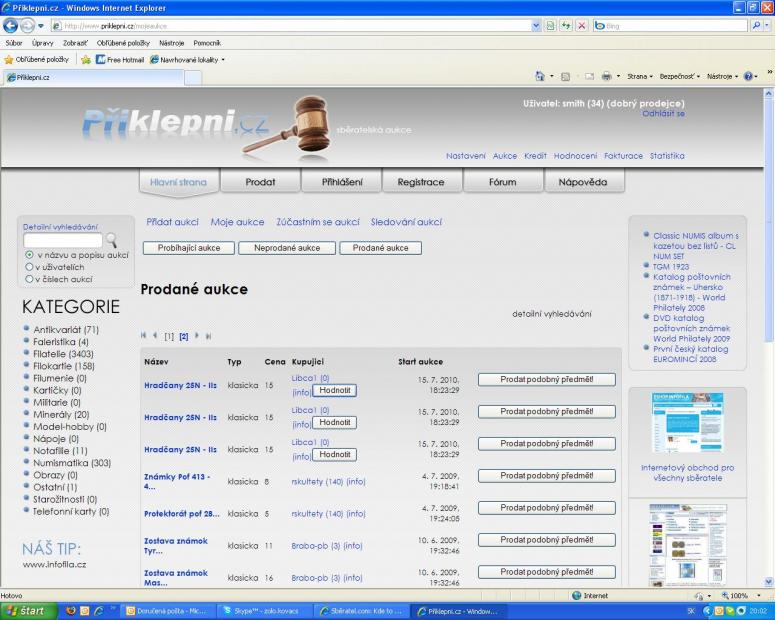Click Kredit link in header

point(535,156)
